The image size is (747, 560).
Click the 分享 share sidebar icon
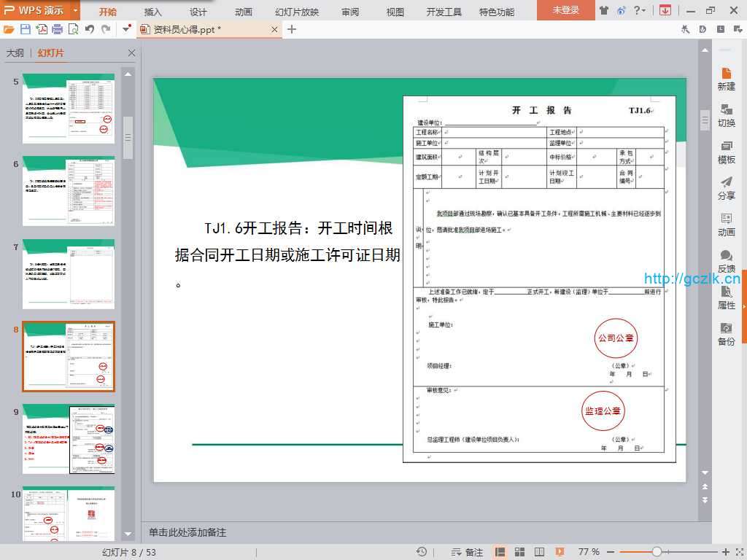pyautogui.click(x=726, y=188)
